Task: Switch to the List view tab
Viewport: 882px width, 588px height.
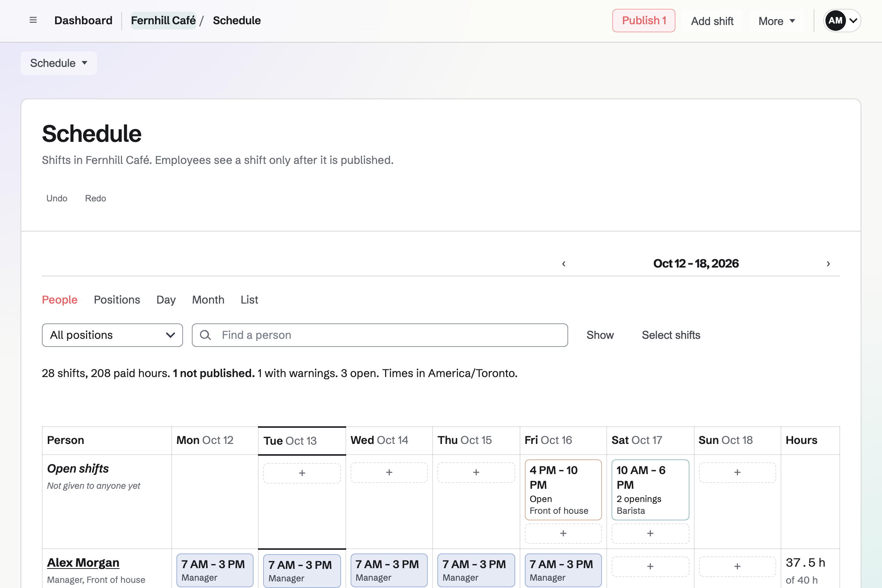Action: (x=250, y=300)
